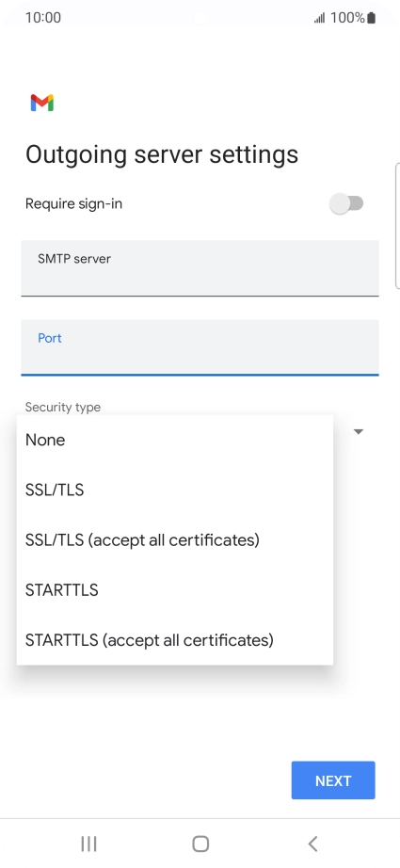The width and height of the screenshot is (400, 868).
Task: Tap the battery icon in status bar
Action: point(371,18)
